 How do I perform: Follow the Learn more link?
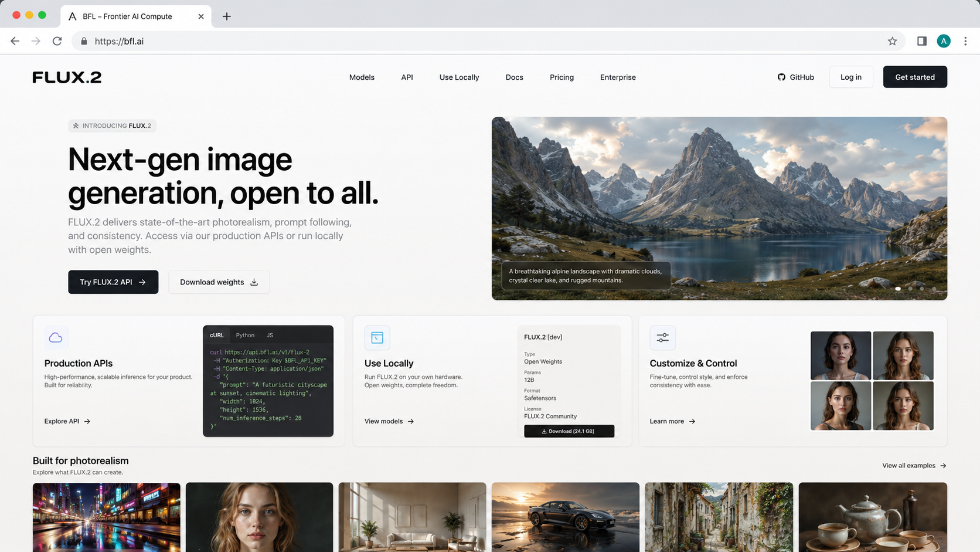pos(672,421)
